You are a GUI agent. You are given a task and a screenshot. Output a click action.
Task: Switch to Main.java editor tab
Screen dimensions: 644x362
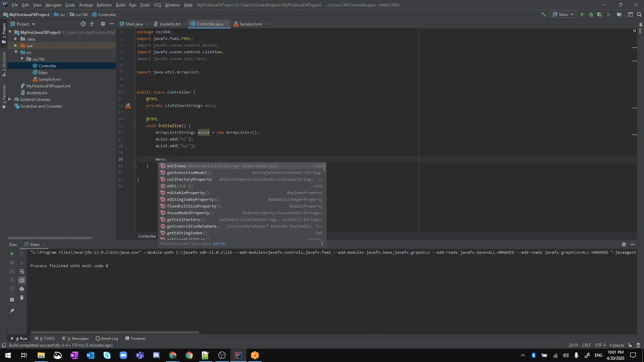tap(134, 24)
